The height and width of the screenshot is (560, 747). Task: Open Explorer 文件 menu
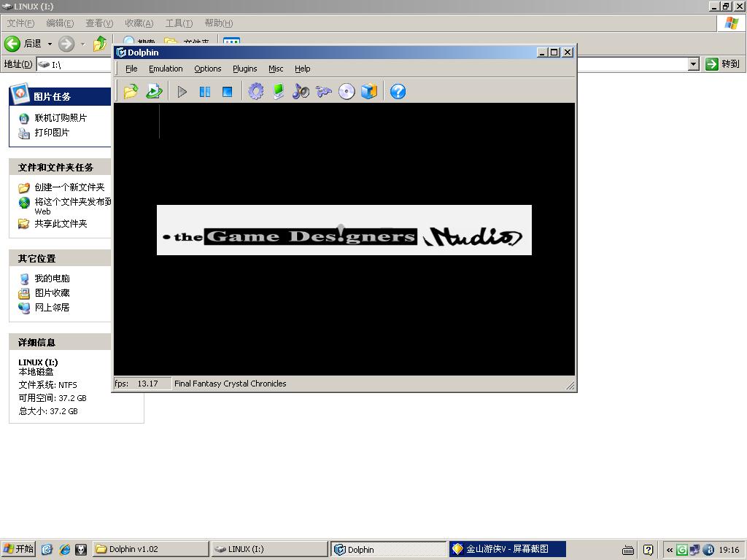point(20,23)
